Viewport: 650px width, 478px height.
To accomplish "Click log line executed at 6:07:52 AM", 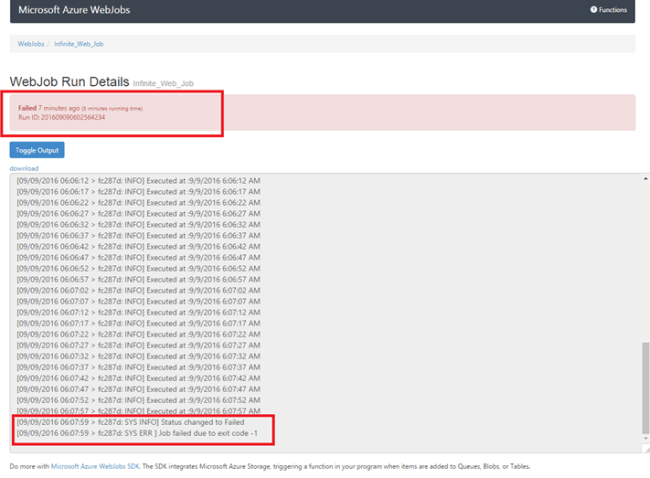I will coord(138,400).
